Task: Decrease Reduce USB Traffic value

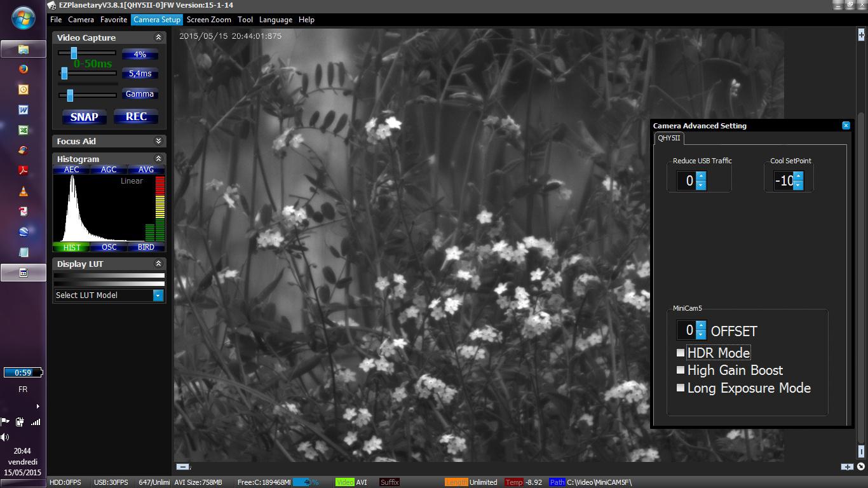Action: point(701,185)
